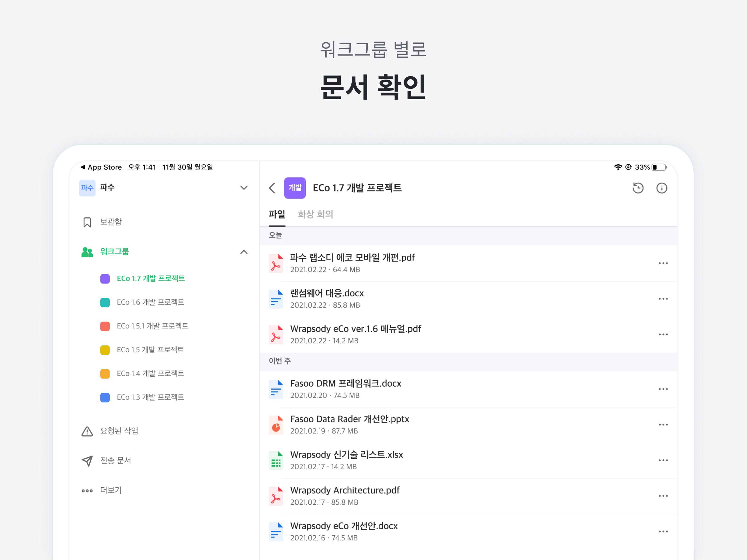Tap the purple 개발 workgroup badge

[x=295, y=188]
